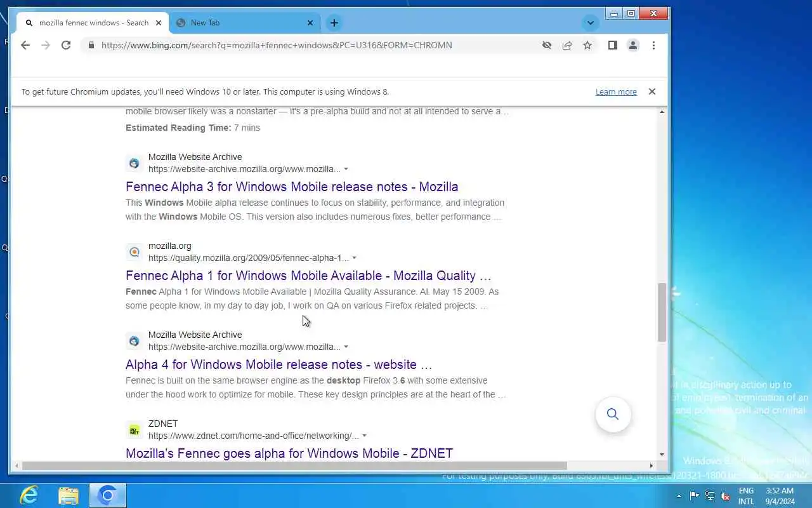The width and height of the screenshot is (812, 508).
Task: Expand dropdown next to zdnet.com URL
Action: tap(364, 436)
